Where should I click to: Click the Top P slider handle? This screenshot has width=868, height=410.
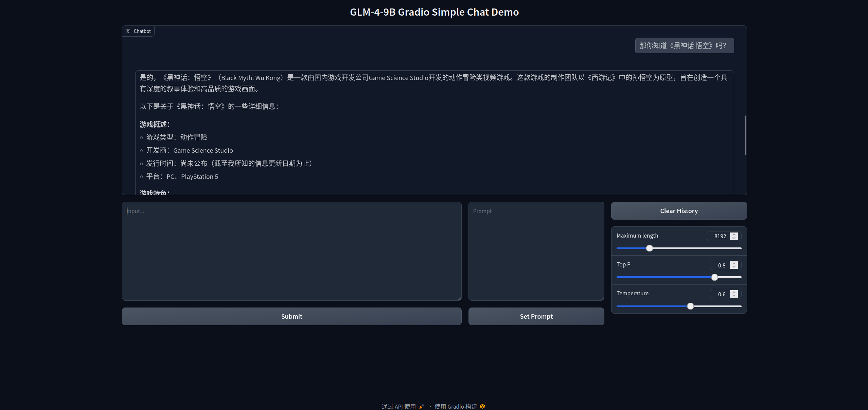click(x=714, y=277)
